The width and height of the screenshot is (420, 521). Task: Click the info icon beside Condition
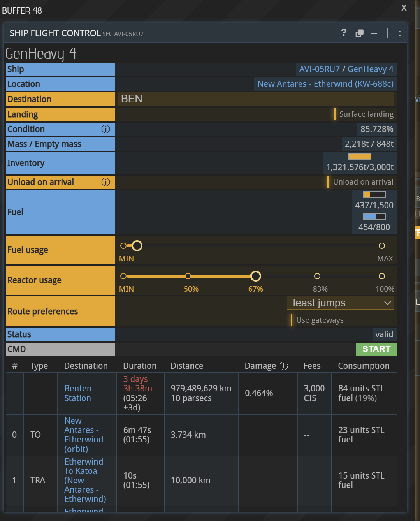tap(106, 129)
